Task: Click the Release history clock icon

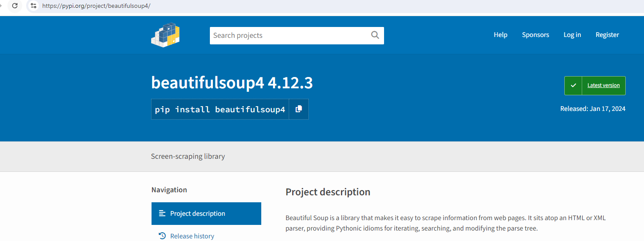Action: point(162,236)
